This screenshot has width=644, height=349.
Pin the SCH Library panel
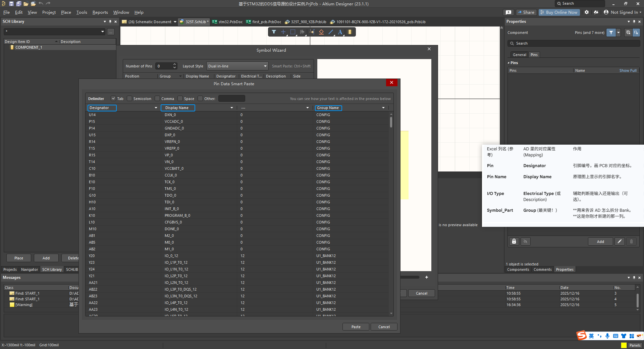(x=110, y=21)
